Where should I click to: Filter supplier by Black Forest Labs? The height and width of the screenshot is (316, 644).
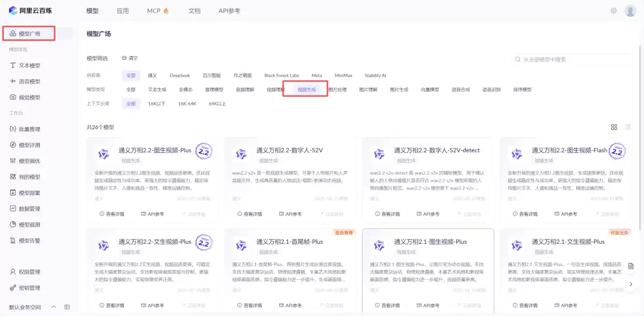[281, 76]
